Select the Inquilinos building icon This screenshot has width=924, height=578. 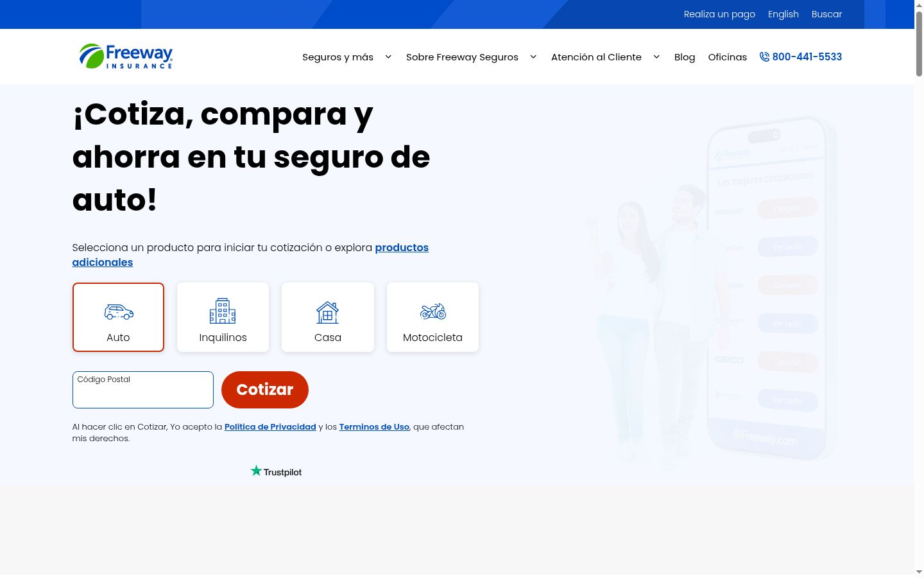click(x=223, y=311)
